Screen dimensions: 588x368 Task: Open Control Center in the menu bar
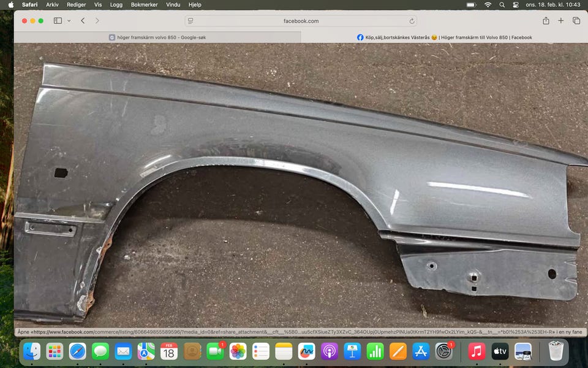515,4
